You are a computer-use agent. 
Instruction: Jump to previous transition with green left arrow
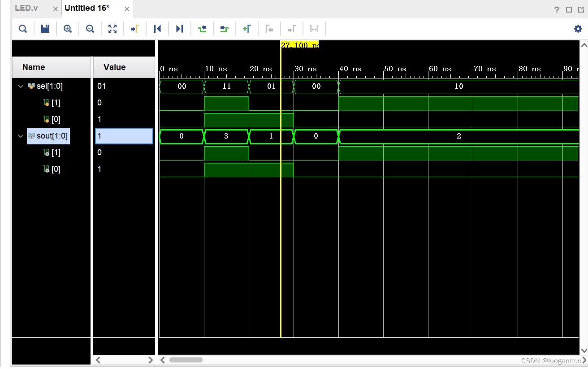[202, 29]
